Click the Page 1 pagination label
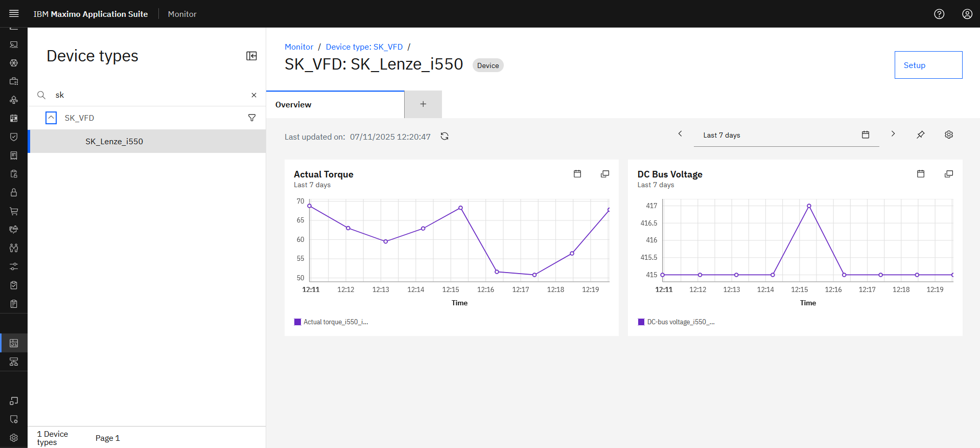Image resolution: width=980 pixels, height=448 pixels. pyautogui.click(x=107, y=438)
